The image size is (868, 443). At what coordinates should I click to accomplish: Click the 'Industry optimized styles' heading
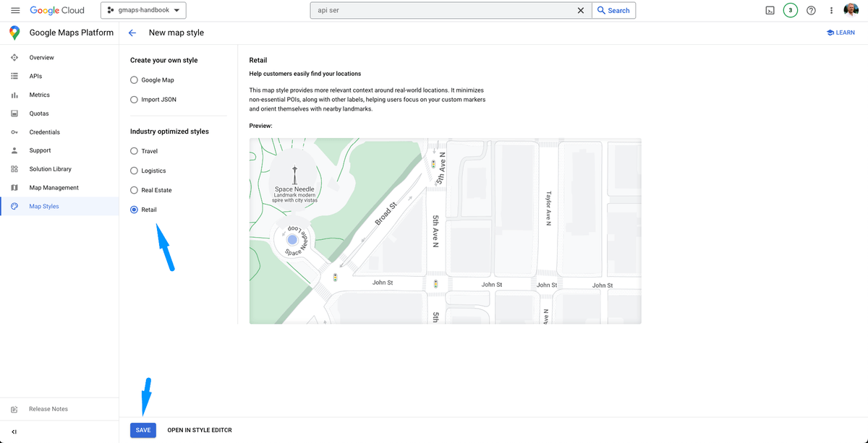click(169, 132)
